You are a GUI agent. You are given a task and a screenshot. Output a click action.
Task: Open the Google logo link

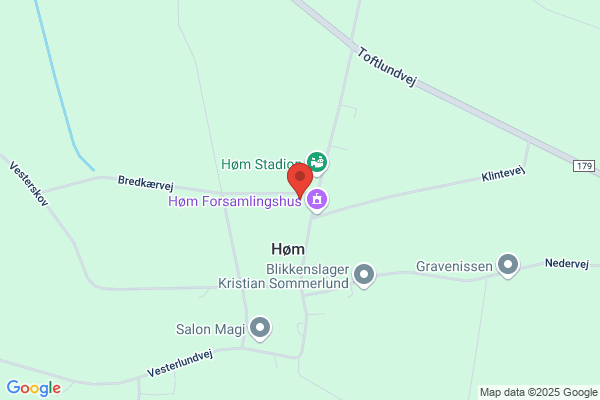[34, 388]
